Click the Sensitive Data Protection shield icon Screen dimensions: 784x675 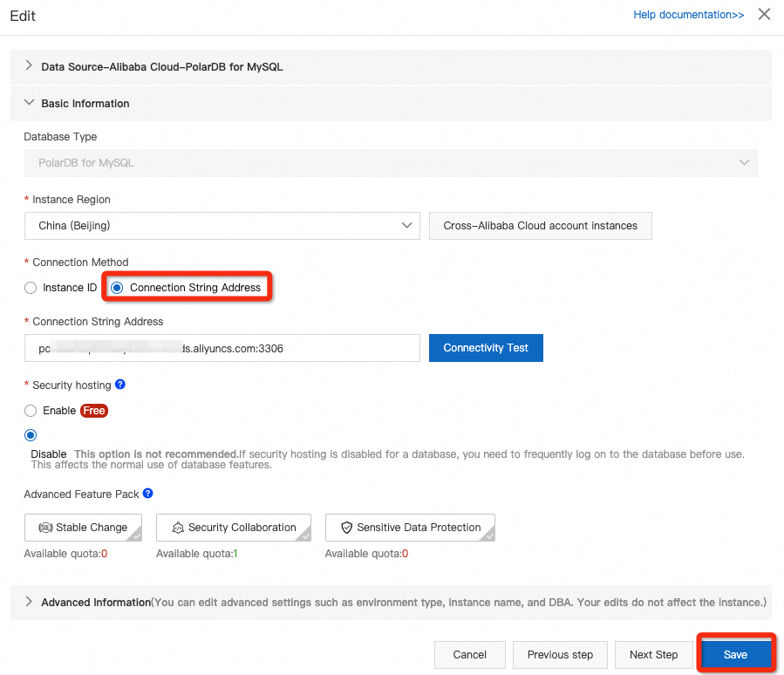click(346, 528)
